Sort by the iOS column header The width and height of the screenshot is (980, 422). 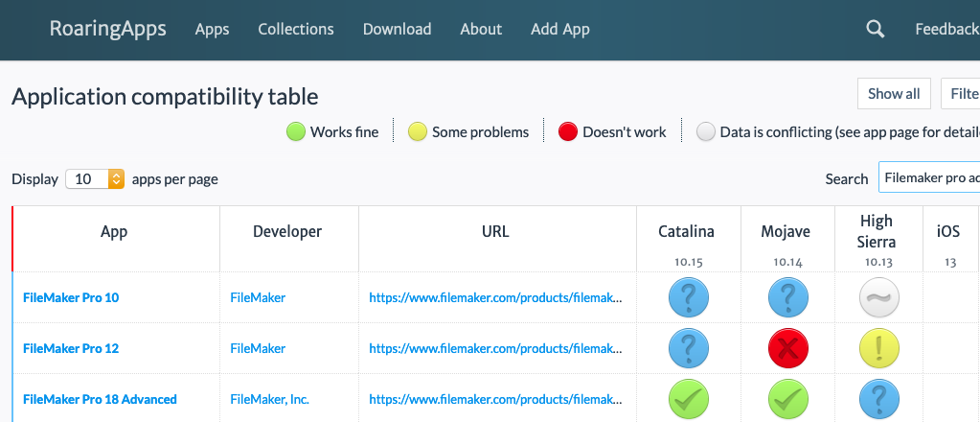pyautogui.click(x=950, y=239)
